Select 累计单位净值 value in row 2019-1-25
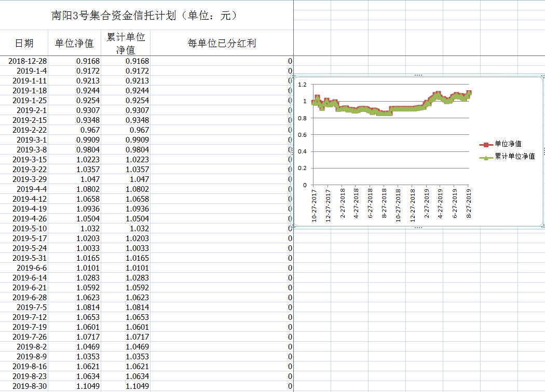This screenshot has height=392, width=545. click(x=126, y=101)
